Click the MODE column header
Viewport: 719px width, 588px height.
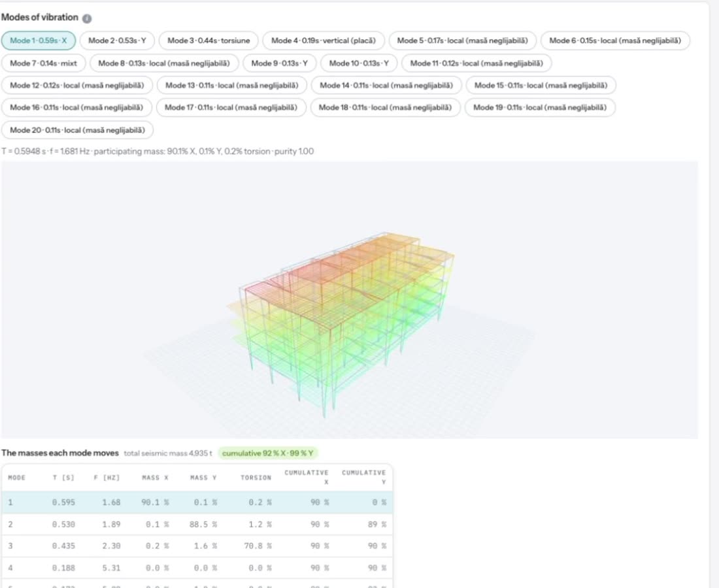16,478
